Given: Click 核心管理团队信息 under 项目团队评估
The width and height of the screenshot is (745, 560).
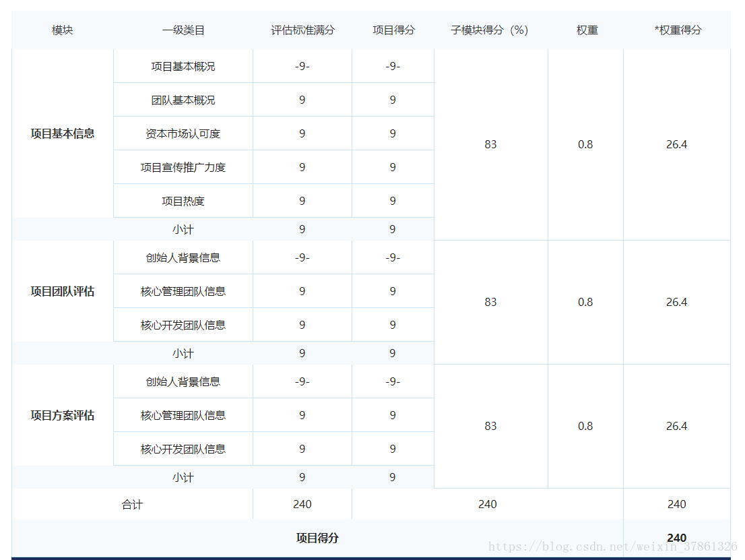Looking at the screenshot, I should coord(183,291).
